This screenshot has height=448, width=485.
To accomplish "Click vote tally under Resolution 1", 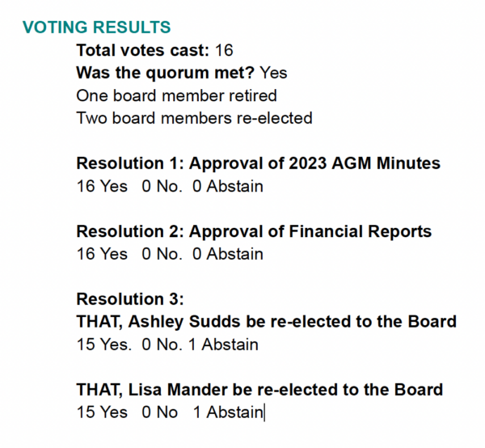I will pos(170,186).
